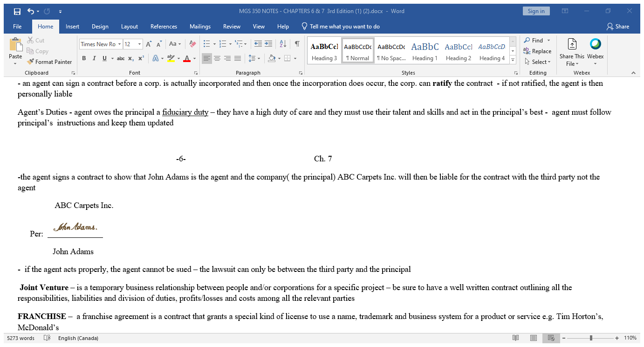Increase font size with the grow font icon
Viewport: 644px width, 347px height.
pos(149,44)
